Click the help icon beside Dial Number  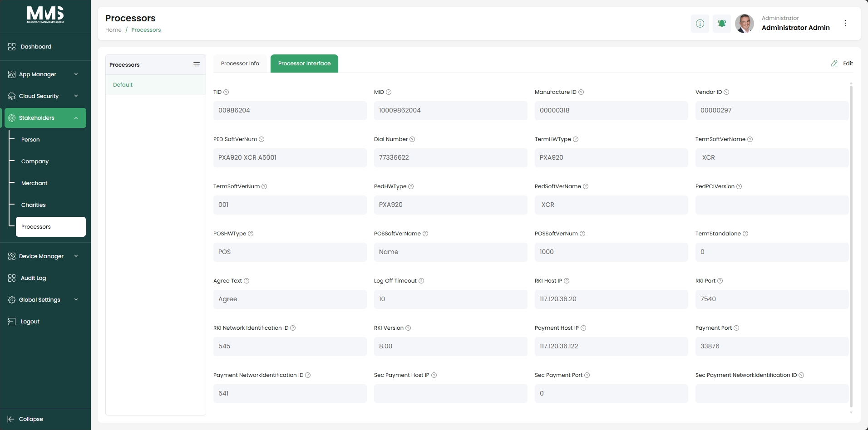click(412, 139)
